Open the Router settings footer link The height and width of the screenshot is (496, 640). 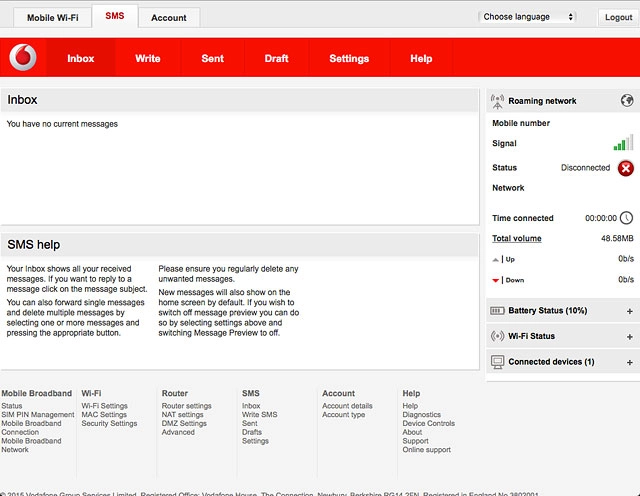point(186,406)
